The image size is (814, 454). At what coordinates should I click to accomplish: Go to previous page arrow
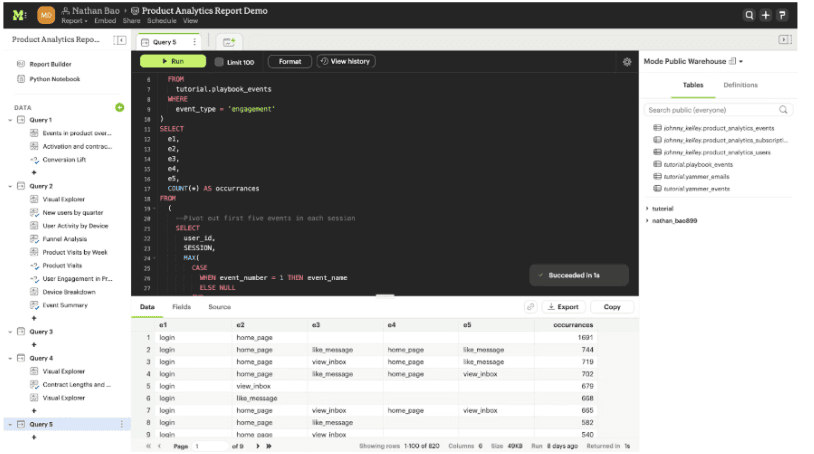pyautogui.click(x=160, y=446)
